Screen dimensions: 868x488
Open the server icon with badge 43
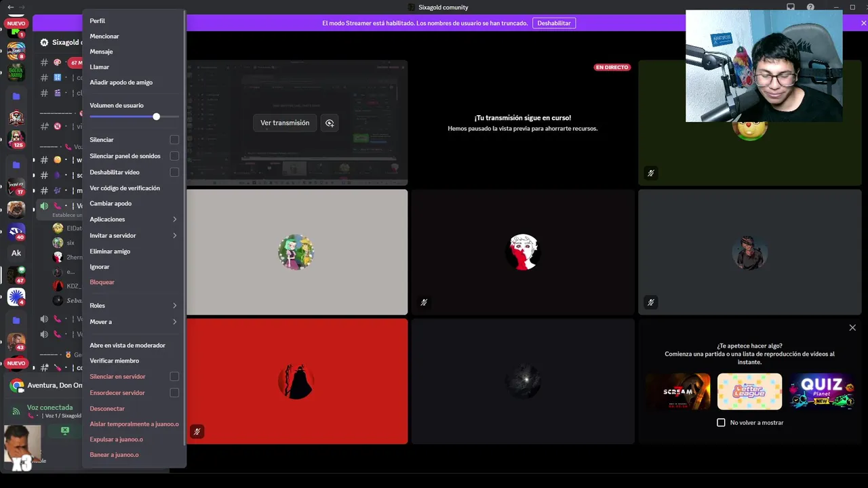(16, 342)
